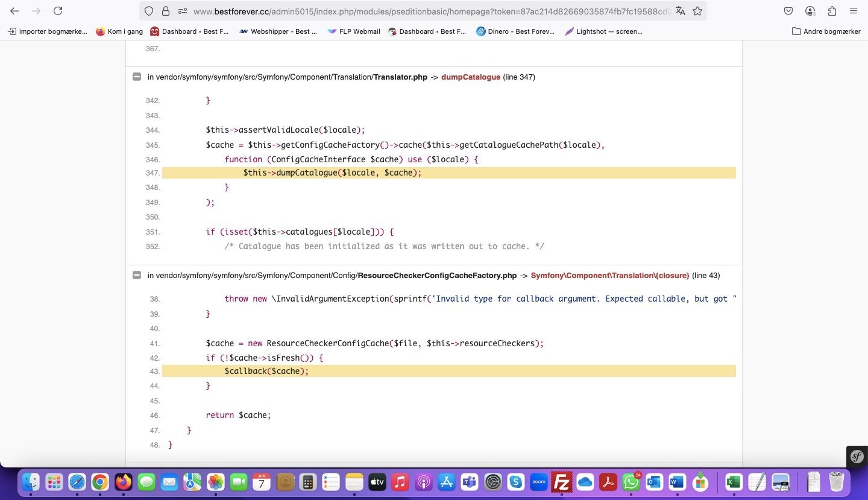This screenshot has height=500, width=868.
Task: Click the red 'dumpCatalogue' method name
Action: tap(471, 77)
